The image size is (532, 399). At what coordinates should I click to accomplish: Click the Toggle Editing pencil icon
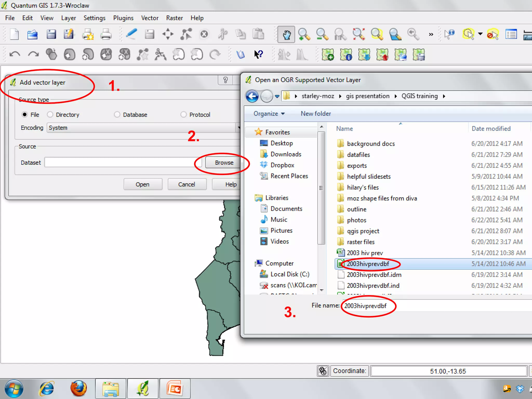click(131, 34)
